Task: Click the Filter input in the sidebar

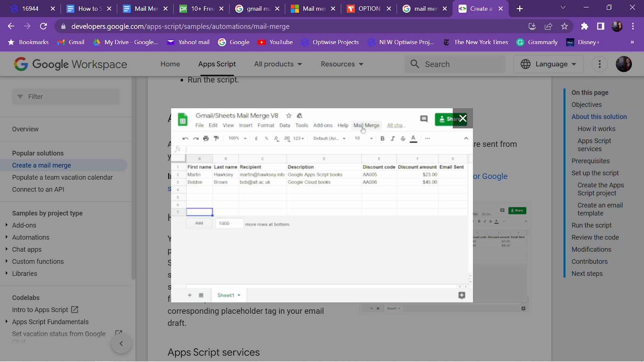Action: click(66, 97)
